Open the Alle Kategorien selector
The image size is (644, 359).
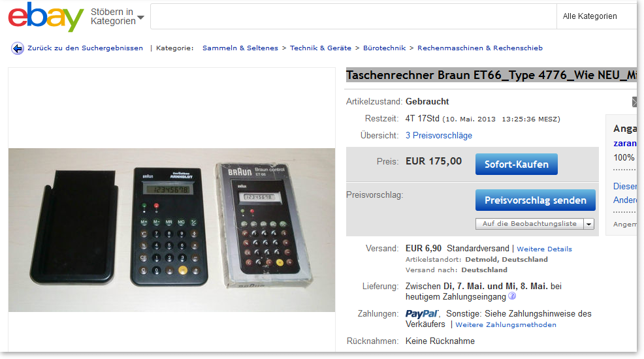pos(596,16)
